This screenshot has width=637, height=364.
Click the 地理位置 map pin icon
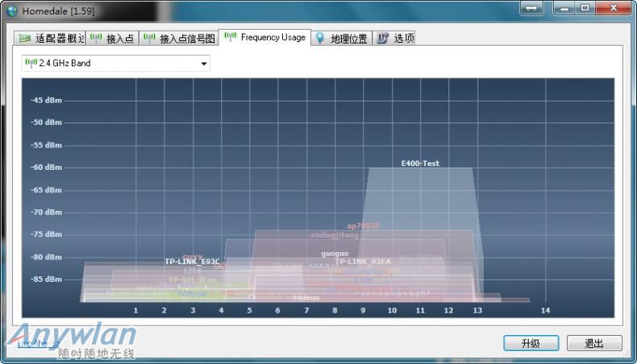(x=320, y=38)
